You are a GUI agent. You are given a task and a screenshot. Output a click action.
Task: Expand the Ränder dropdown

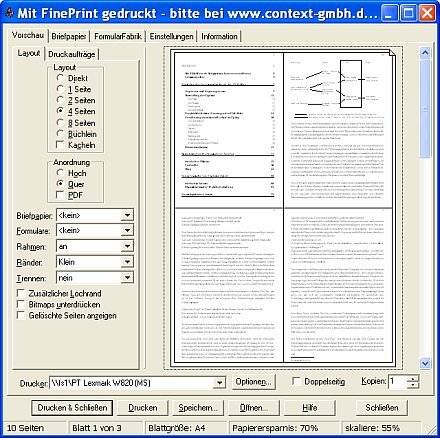pyautogui.click(x=127, y=262)
